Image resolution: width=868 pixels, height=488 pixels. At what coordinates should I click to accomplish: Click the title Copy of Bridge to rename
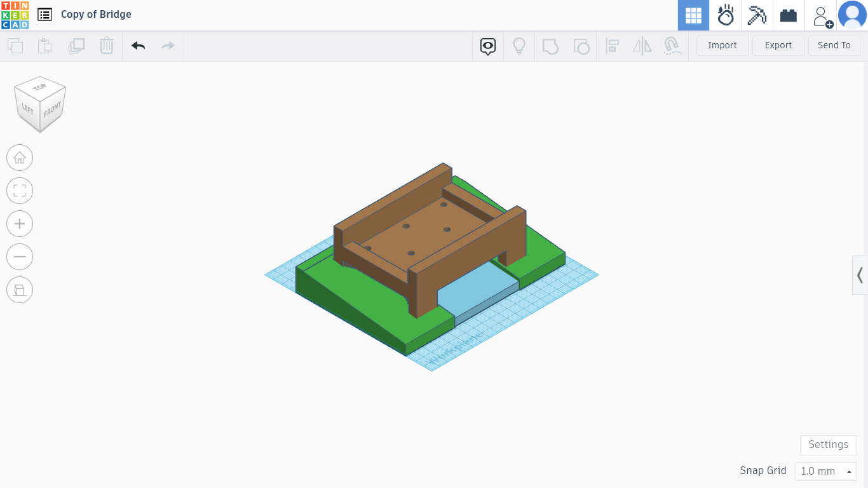[96, 14]
